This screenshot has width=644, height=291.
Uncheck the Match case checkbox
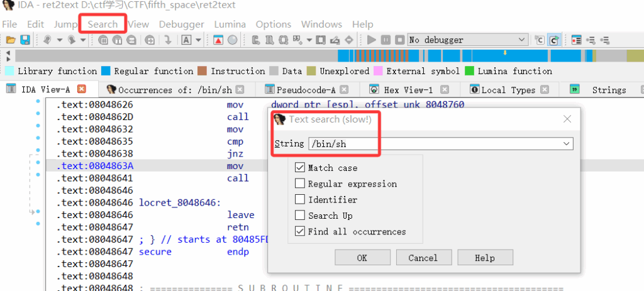point(300,168)
